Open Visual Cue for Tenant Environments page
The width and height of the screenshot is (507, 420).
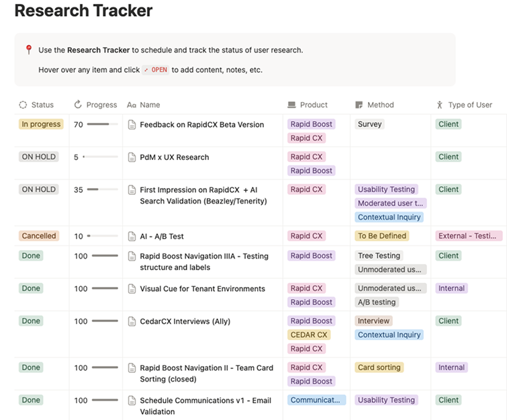tap(202, 289)
